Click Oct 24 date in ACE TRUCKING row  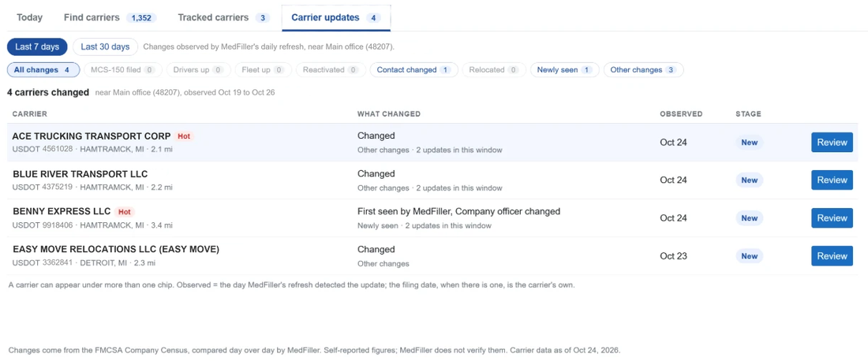673,142
